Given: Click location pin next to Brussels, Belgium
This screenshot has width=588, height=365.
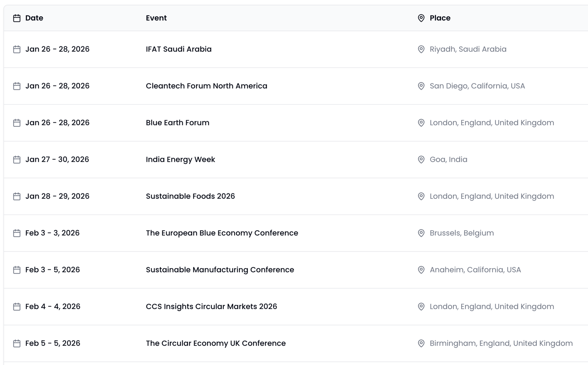Looking at the screenshot, I should [421, 233].
